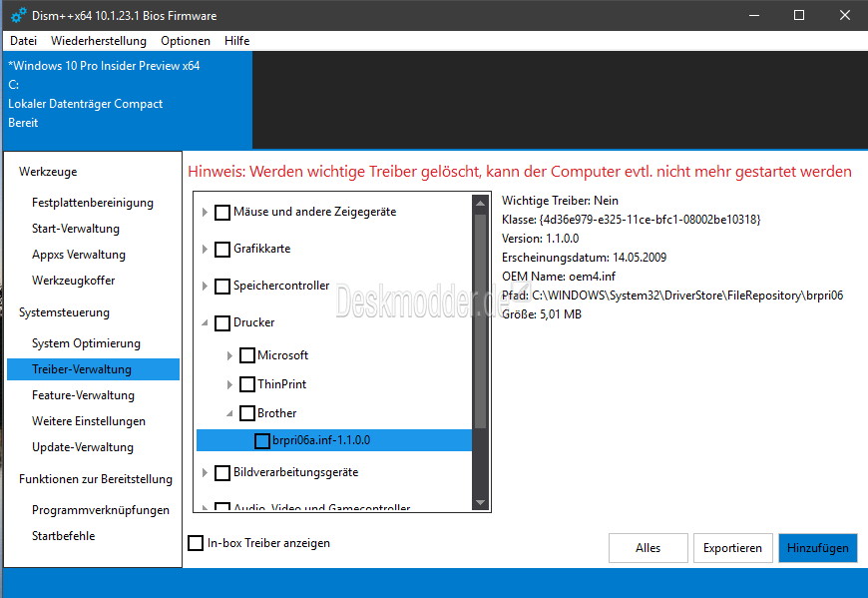The height and width of the screenshot is (598, 868).
Task: Check the Bildverarbeitungsgeräte checkbox
Action: click(222, 473)
